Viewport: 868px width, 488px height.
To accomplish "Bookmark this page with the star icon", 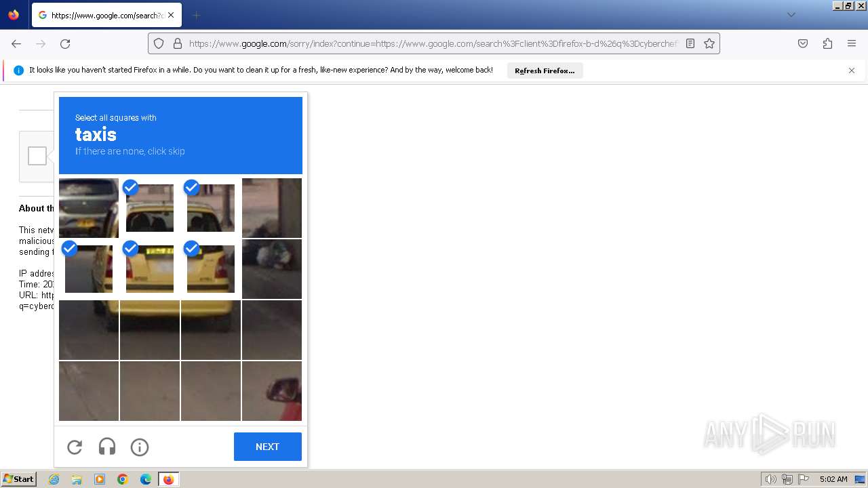I will point(709,43).
